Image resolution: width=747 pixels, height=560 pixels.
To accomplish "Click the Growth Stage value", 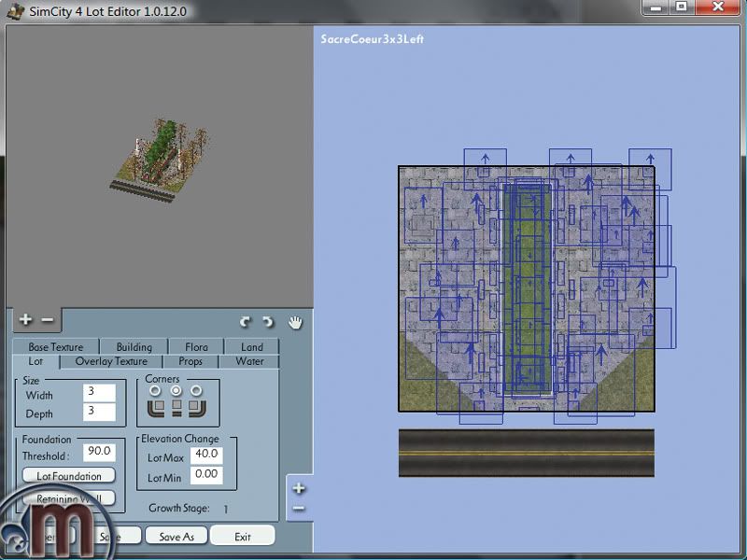I will coord(226,509).
